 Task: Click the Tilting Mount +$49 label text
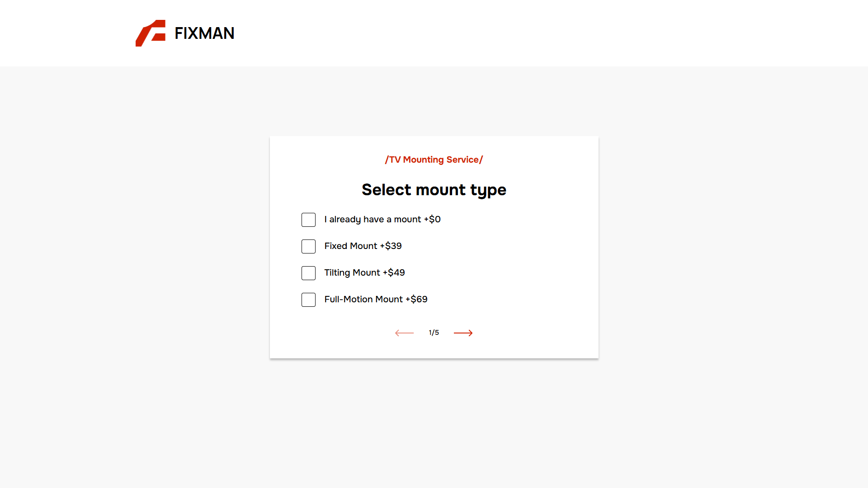click(364, 272)
